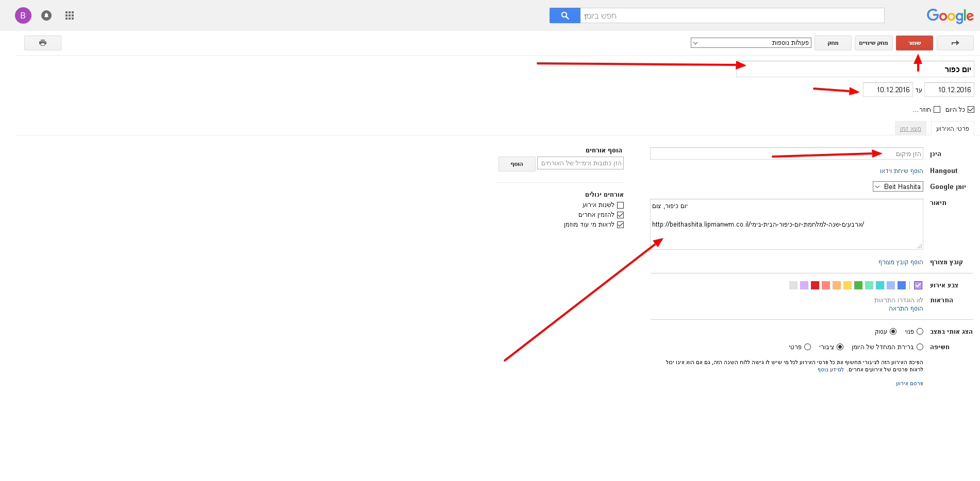Click the back arrow button
Image resolution: width=980 pixels, height=481 pixels.
[955, 43]
